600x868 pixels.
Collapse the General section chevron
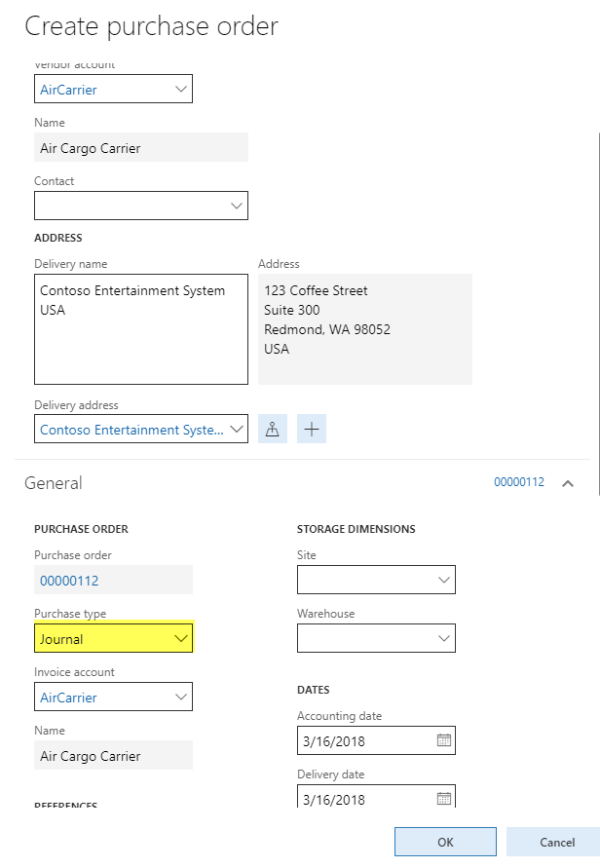pyautogui.click(x=568, y=483)
